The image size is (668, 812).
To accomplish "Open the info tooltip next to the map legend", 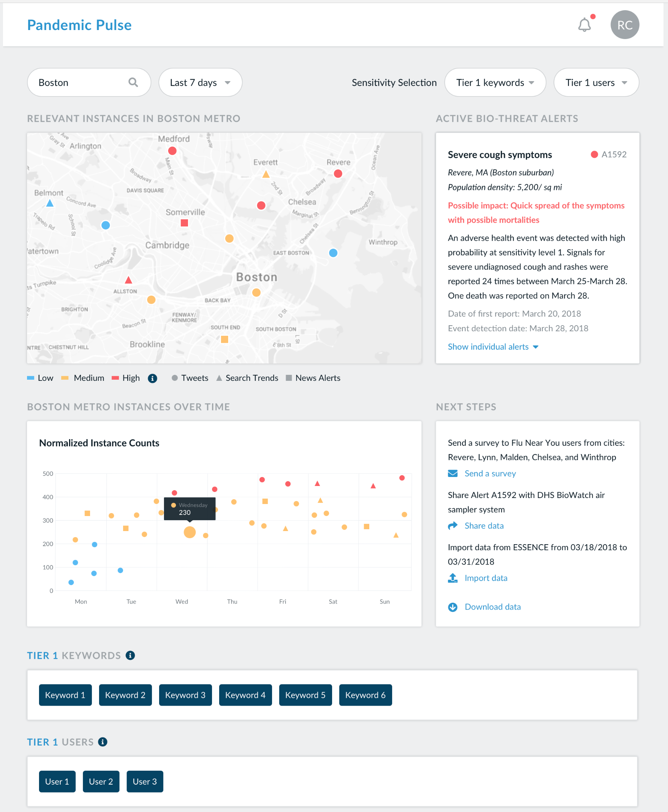I will (x=152, y=378).
